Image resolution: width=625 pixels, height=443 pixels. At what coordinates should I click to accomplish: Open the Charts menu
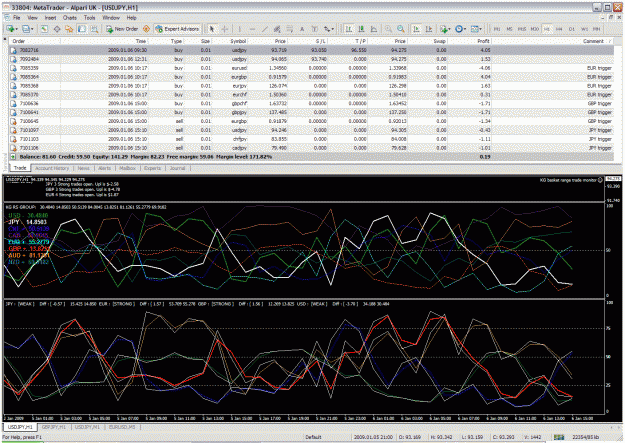(x=69, y=18)
